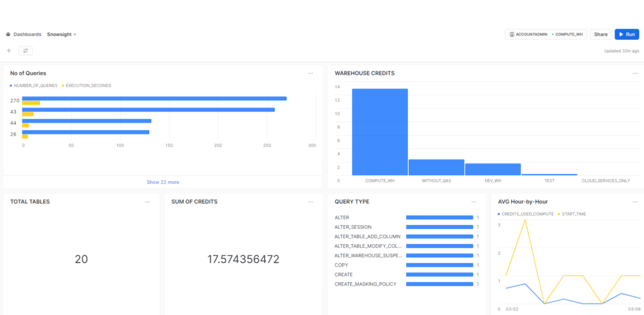Click the ALTER query type row
This screenshot has height=315, width=644.
click(407, 217)
